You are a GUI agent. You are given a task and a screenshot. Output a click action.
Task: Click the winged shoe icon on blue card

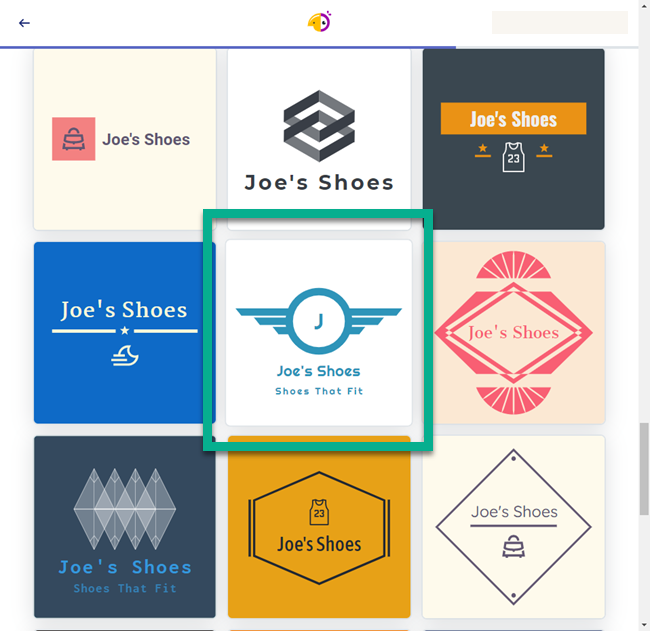tap(125, 356)
